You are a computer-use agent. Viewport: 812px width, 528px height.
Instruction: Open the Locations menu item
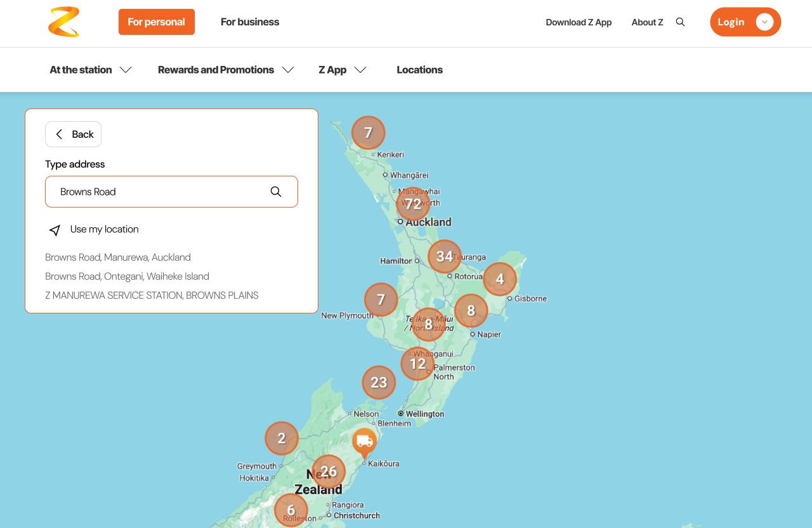coord(420,70)
